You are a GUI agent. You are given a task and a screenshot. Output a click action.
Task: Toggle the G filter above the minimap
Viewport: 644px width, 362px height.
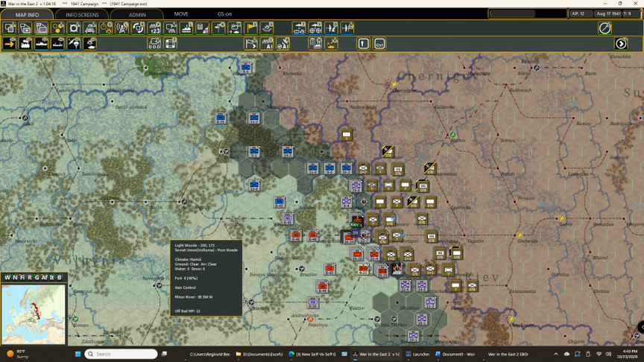[x=37, y=277]
